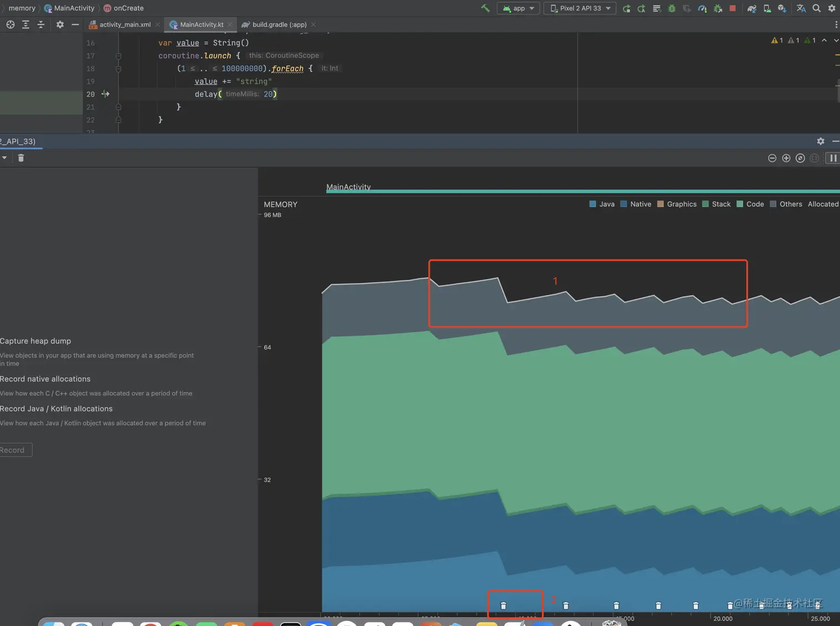Click the Make Project hammer icon
This screenshot has height=626, width=840.
point(485,8)
